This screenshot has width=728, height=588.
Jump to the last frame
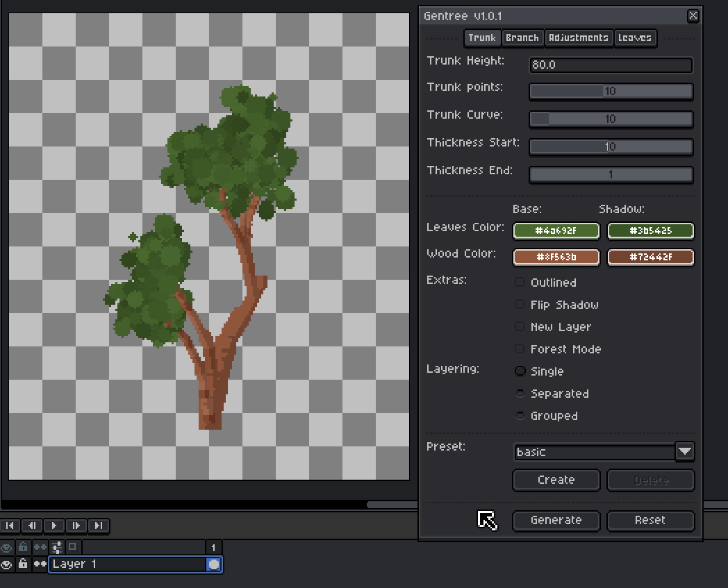point(99,526)
